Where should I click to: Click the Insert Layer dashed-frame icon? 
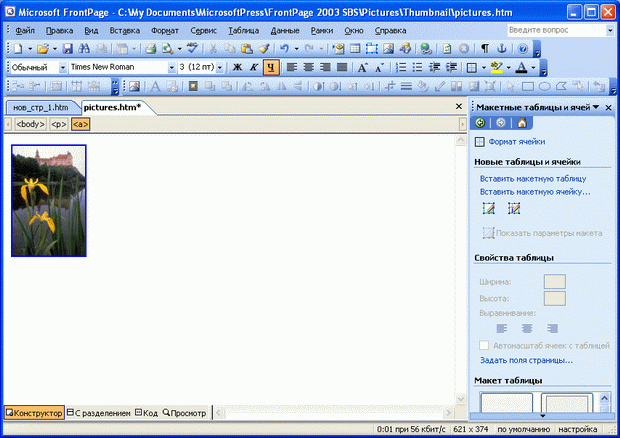[372, 49]
